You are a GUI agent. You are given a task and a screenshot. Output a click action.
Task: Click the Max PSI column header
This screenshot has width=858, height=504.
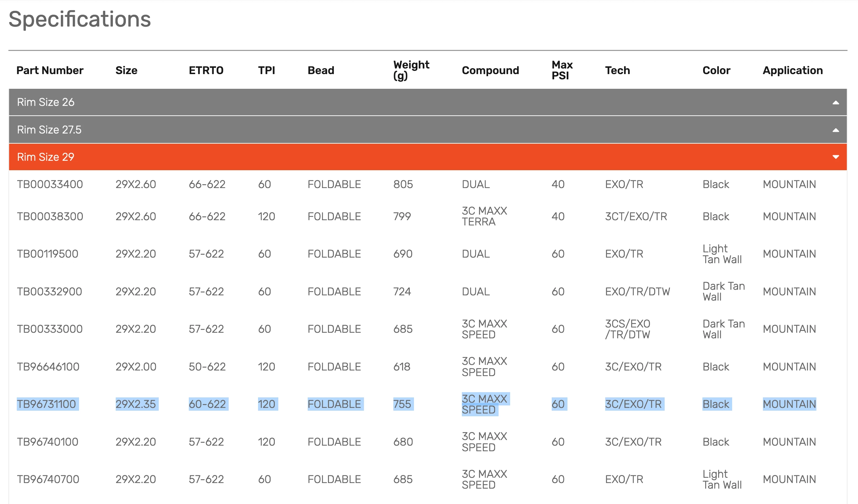562,70
